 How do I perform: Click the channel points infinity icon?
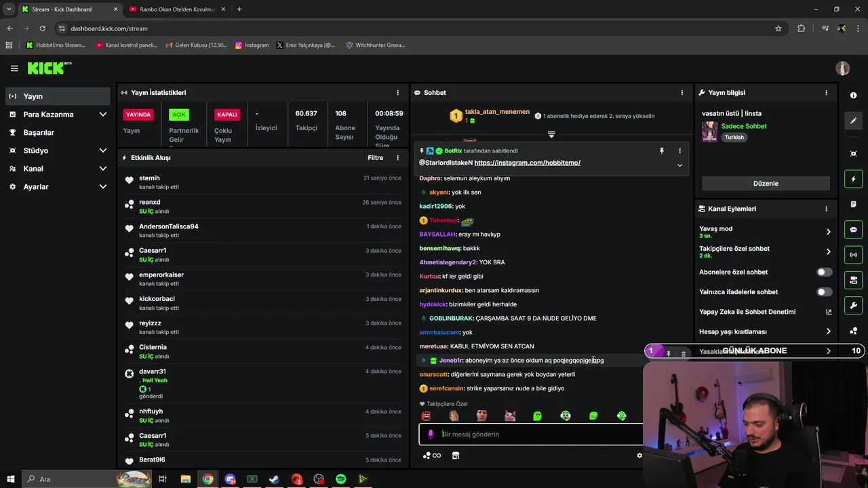coord(432,455)
